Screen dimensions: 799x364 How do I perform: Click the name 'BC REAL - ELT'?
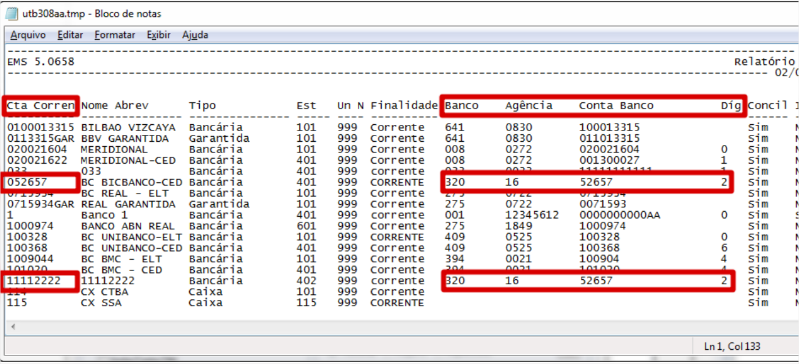pyautogui.click(x=125, y=193)
